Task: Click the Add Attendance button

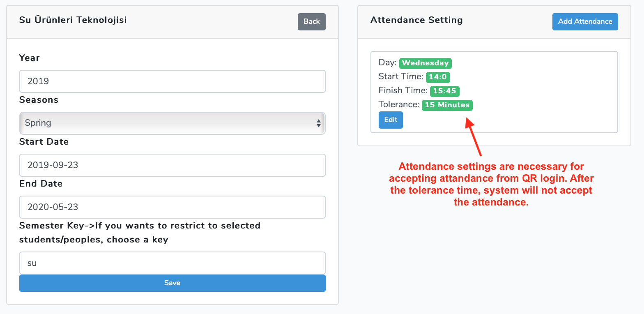Action: coord(585,22)
